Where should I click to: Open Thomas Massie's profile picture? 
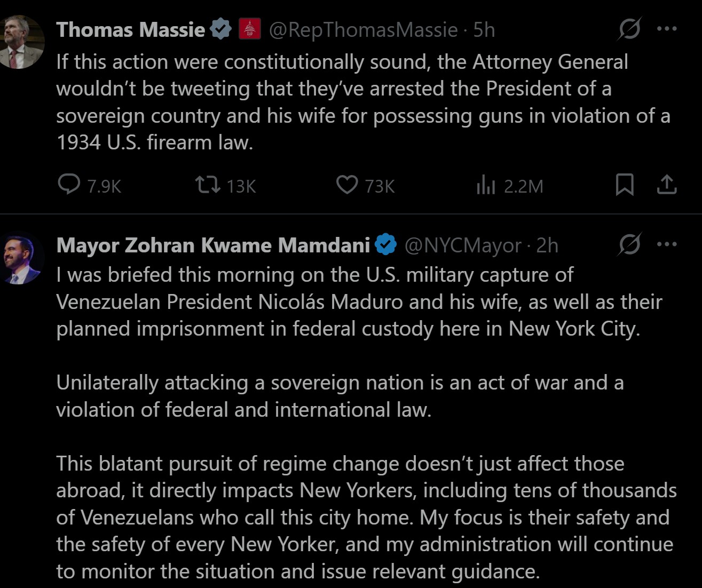pos(21,43)
